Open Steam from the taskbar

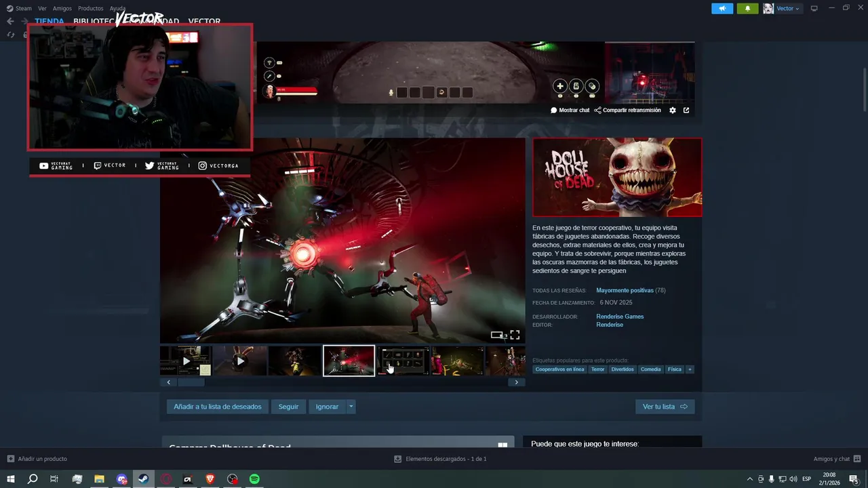click(x=144, y=479)
